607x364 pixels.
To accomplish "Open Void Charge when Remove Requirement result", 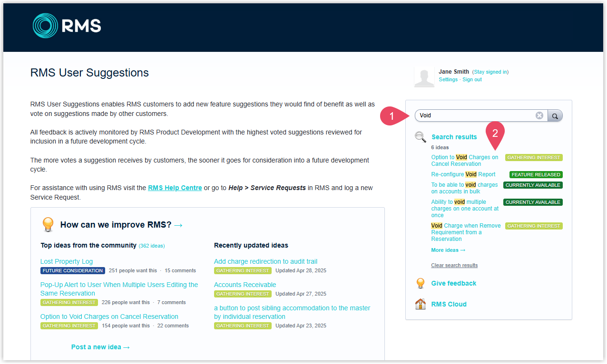I will pyautogui.click(x=466, y=232).
